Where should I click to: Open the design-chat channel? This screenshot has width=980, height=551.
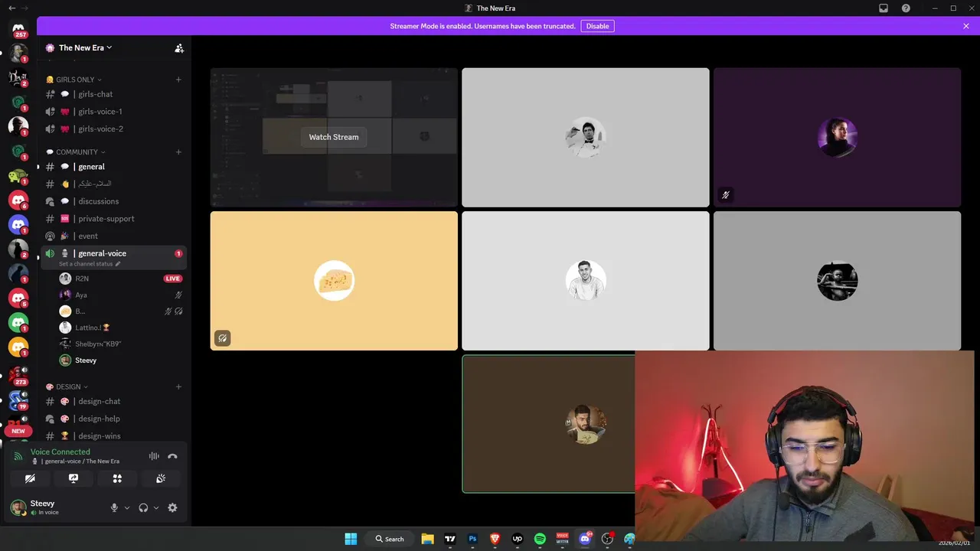tap(113, 401)
